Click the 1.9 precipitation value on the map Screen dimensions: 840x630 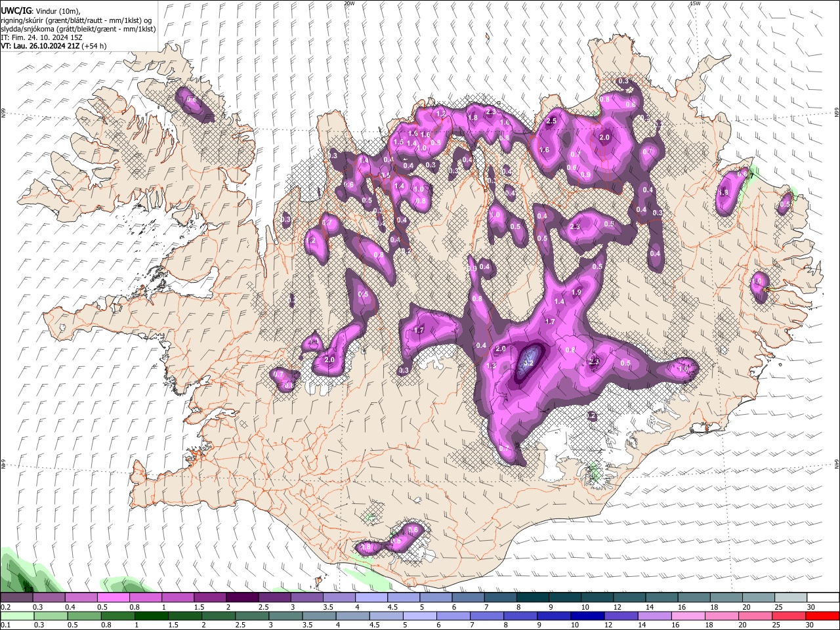577,293
